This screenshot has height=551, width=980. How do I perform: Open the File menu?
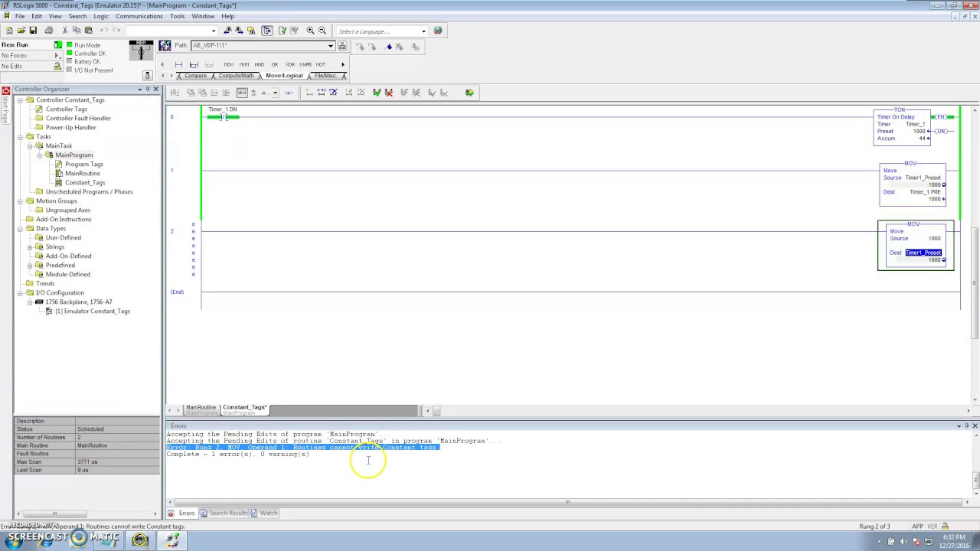click(19, 16)
